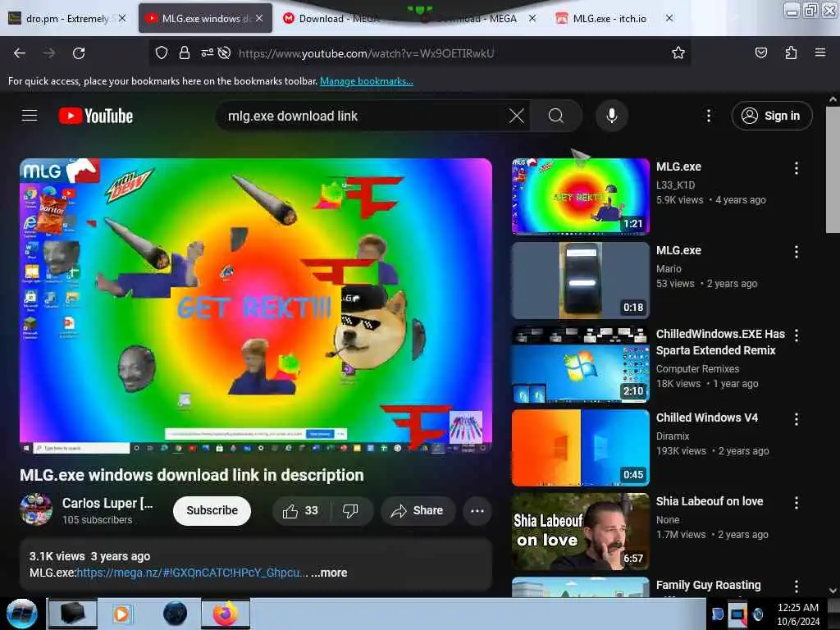
Task: Click the YouTube search text field
Action: pos(364,116)
